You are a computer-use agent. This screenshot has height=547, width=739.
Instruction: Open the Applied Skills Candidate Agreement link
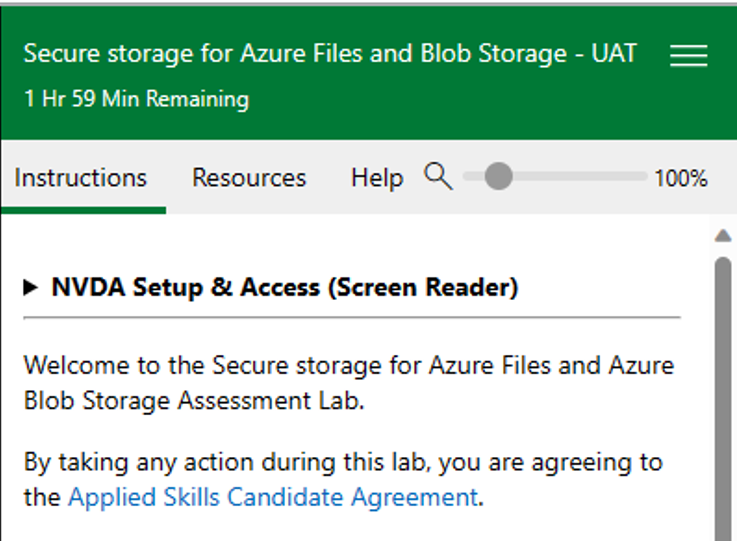pyautogui.click(x=272, y=497)
